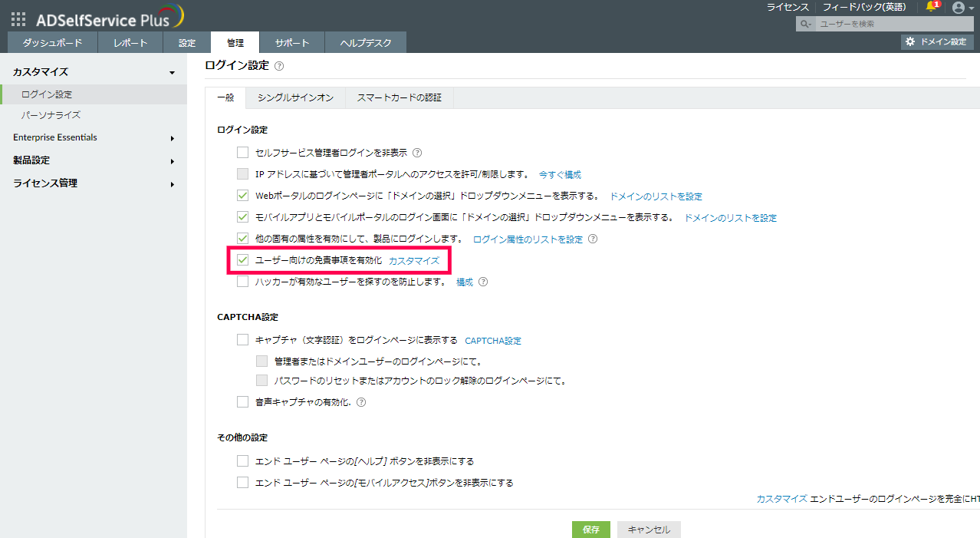Open the ダッシュボード tab
This screenshot has height=538, width=980.
click(x=52, y=43)
